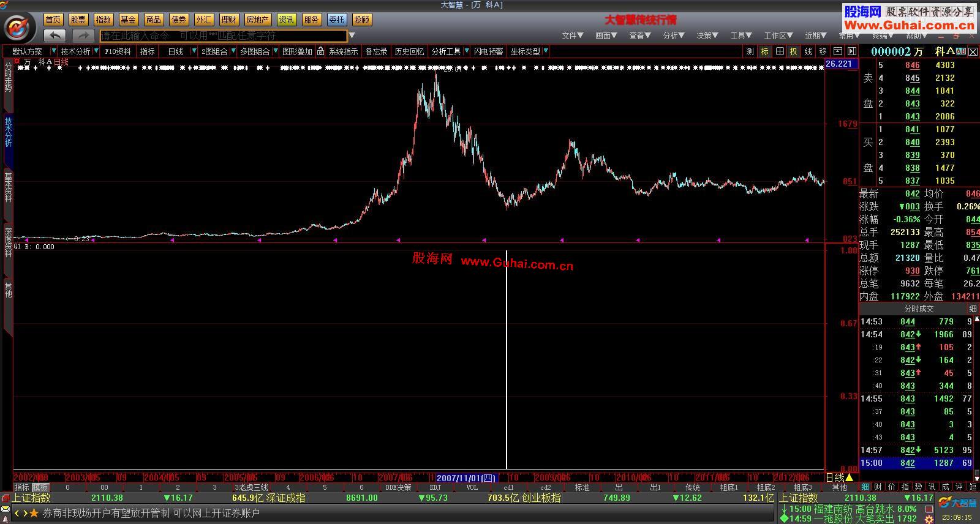Click the yellow triangle beside 日线 at the bottom

click(x=849, y=477)
